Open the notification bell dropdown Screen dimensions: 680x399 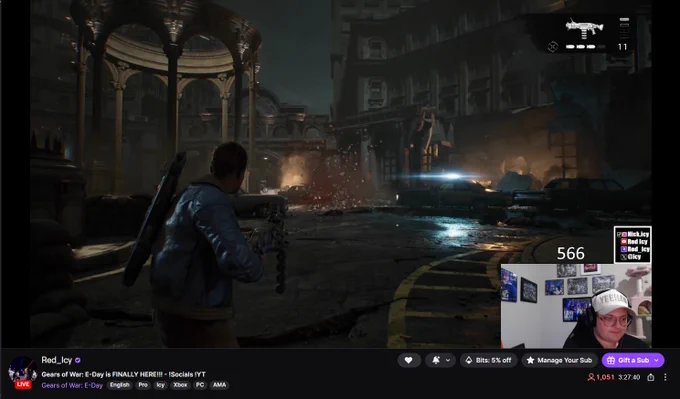pyautogui.click(x=441, y=360)
